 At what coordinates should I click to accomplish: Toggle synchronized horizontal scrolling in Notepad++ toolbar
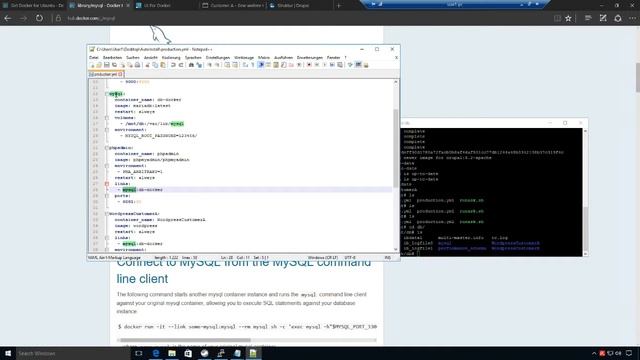pyautogui.click(x=236, y=65)
